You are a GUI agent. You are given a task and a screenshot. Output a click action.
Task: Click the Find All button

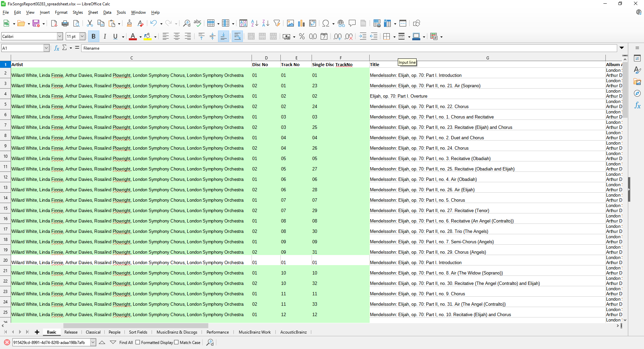click(x=126, y=342)
